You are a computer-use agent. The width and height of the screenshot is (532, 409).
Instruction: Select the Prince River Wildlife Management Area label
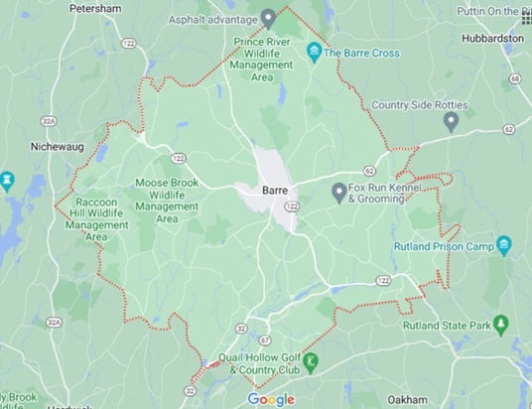(x=262, y=60)
